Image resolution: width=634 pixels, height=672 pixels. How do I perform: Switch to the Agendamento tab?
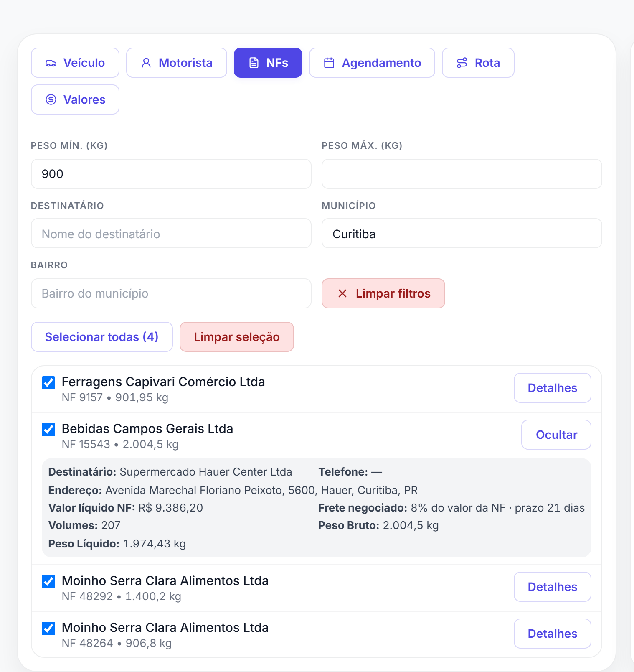coord(372,63)
